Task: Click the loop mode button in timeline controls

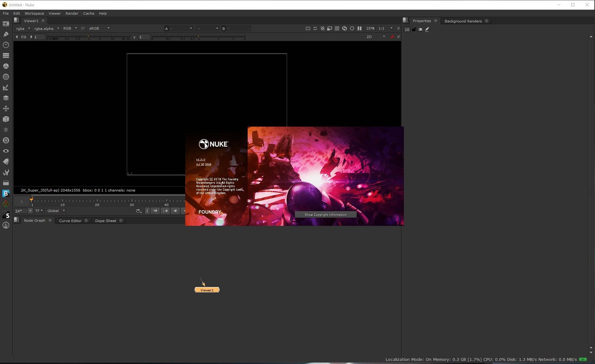Action: pyautogui.click(x=139, y=211)
